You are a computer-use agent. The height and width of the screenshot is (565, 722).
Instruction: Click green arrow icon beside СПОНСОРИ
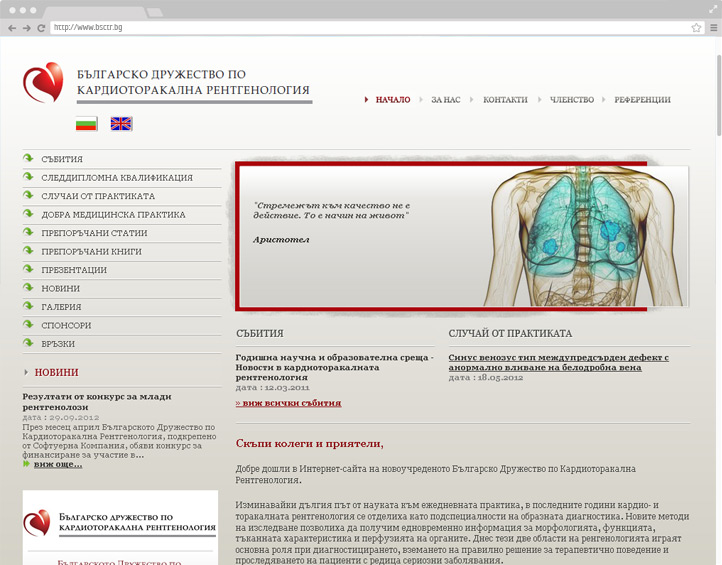click(28, 324)
